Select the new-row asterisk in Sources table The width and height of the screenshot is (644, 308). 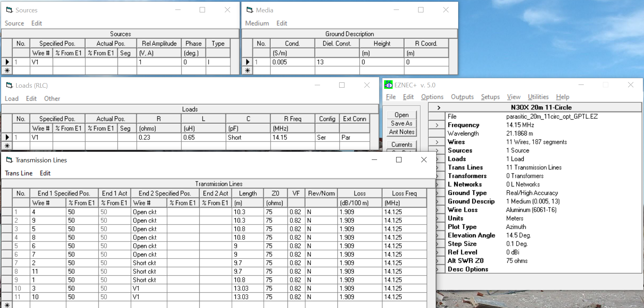(7, 70)
